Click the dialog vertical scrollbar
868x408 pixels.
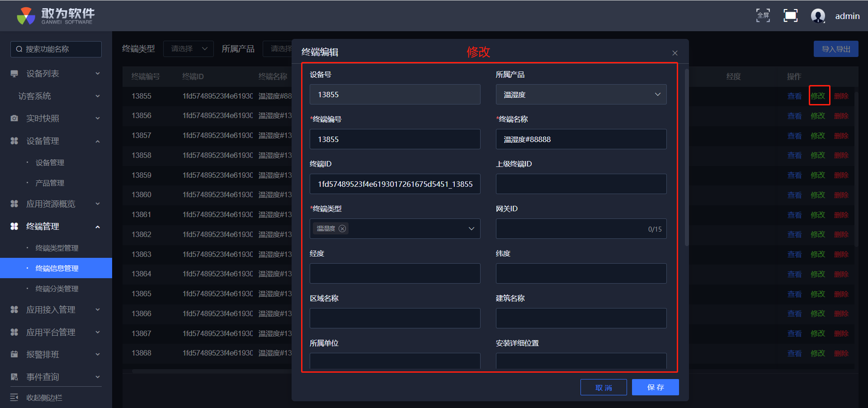(687, 157)
